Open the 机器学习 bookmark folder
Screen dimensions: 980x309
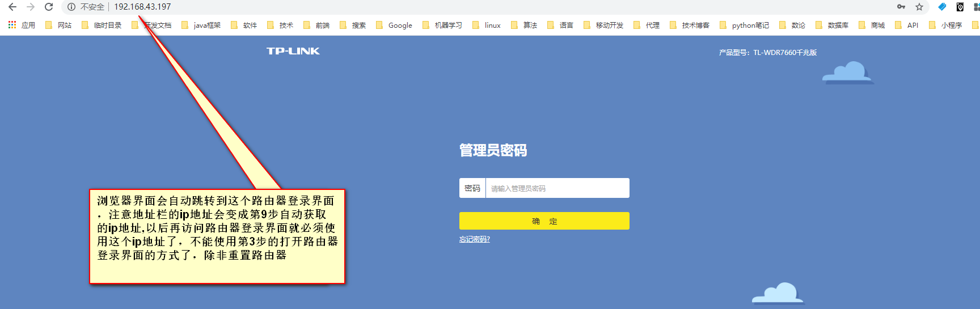click(x=442, y=25)
